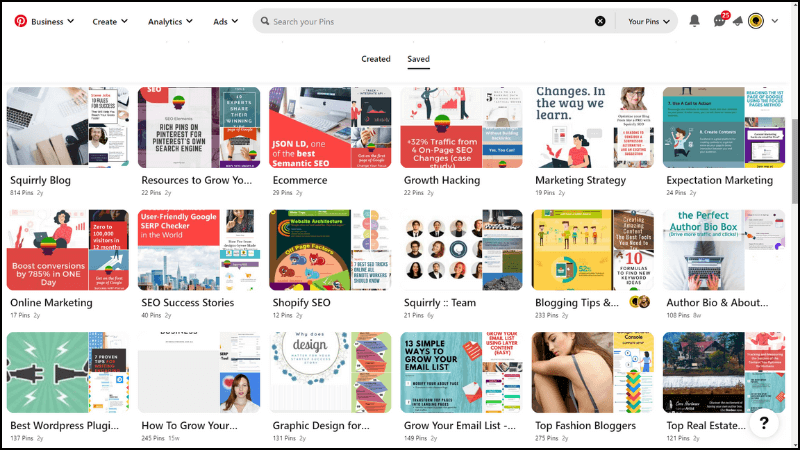This screenshot has width=800, height=450.
Task: Click the search magnifier icon
Action: point(264,21)
